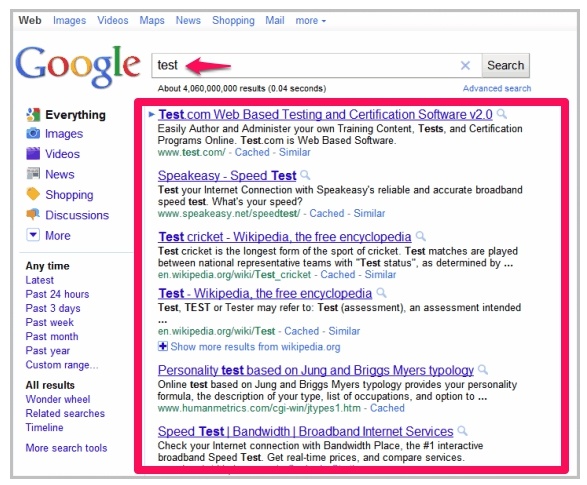Open 'Test - Wikipedia, the free encyclopedia' result
Image resolution: width=587 pixels, height=485 pixels.
click(x=265, y=293)
